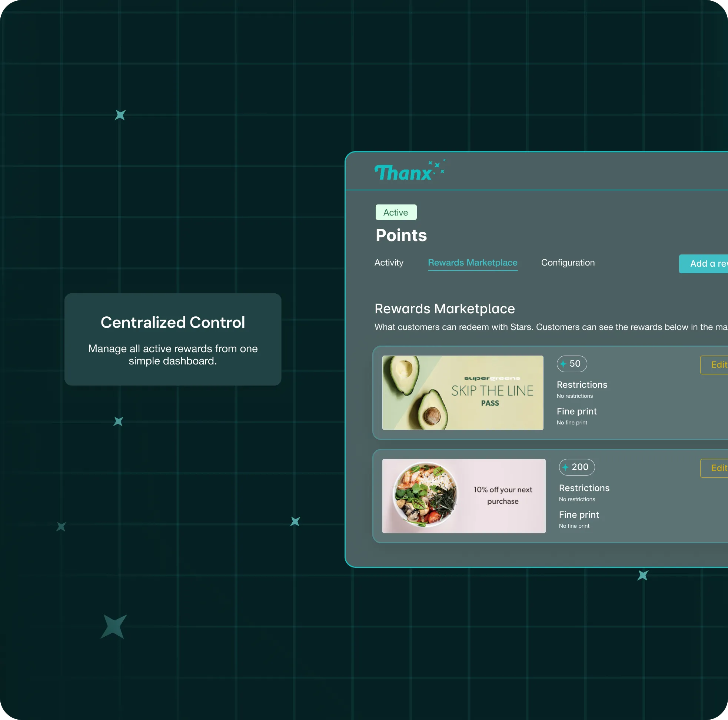Click the star icon in the 200 points badge

tap(565, 467)
